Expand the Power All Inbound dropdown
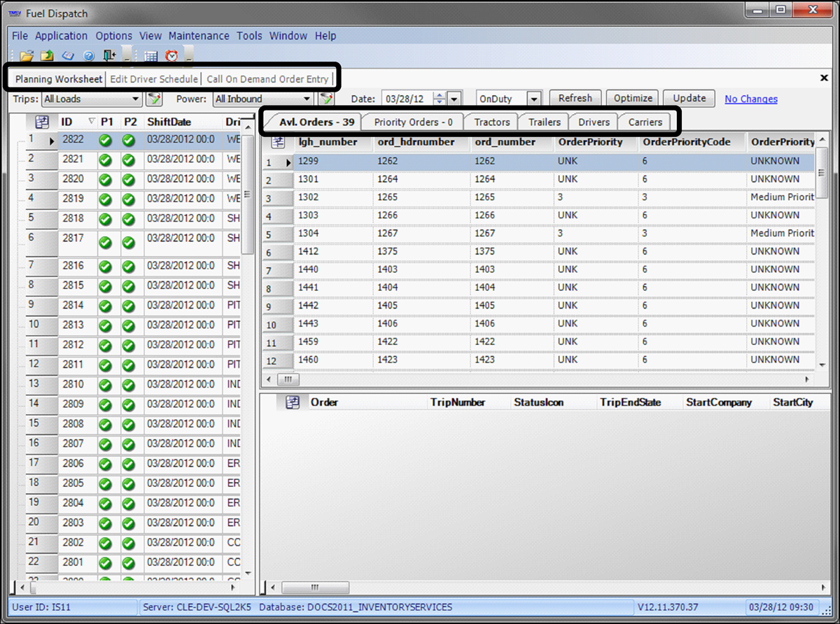Screen dimensions: 840x624 point(306,99)
